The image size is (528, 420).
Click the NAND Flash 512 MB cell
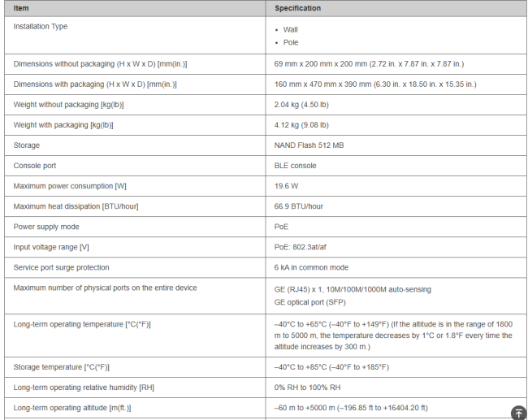click(309, 145)
